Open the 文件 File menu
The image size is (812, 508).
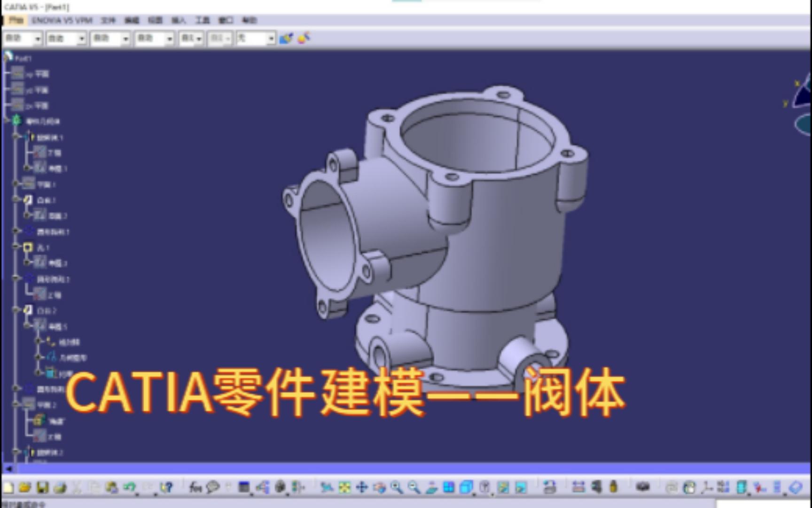(x=108, y=20)
